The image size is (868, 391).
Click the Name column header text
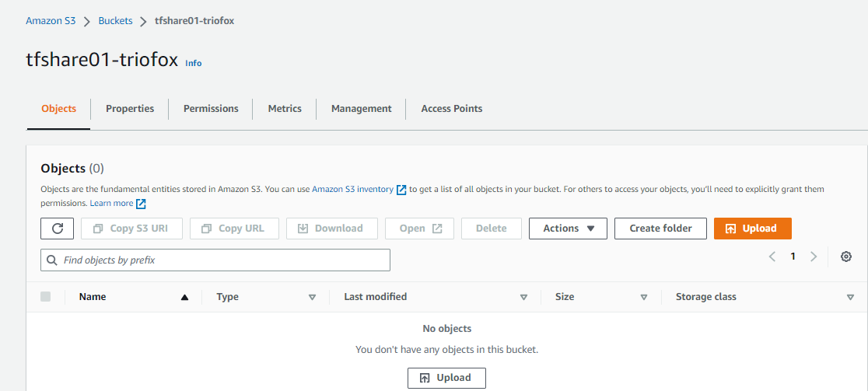(93, 297)
